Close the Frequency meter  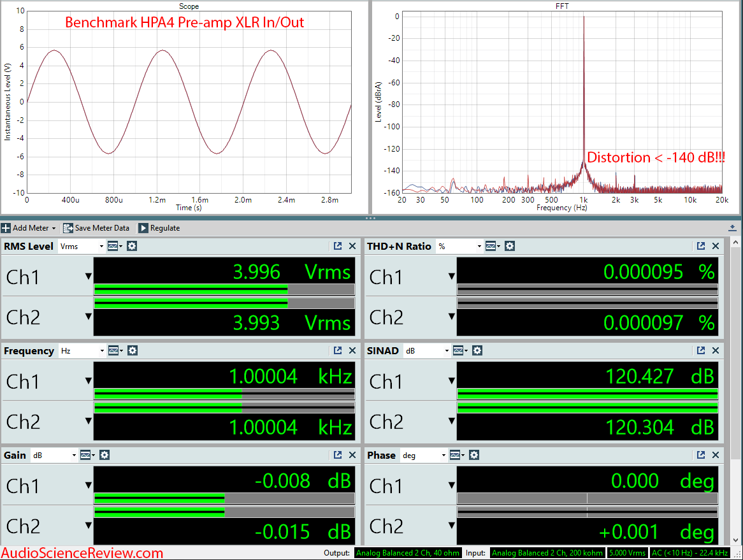352,350
